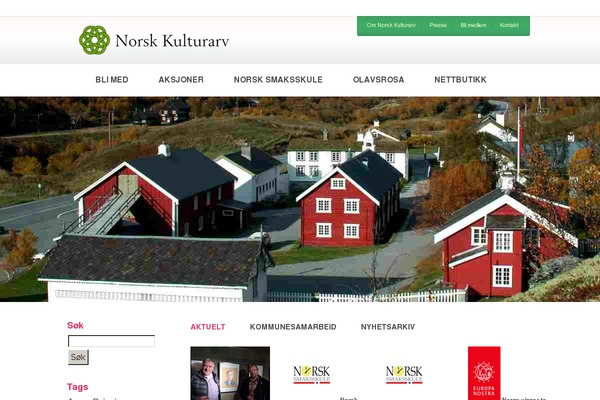600x400 pixels.
Task: Open the OLAVSROSA menu item
Action: click(378, 80)
